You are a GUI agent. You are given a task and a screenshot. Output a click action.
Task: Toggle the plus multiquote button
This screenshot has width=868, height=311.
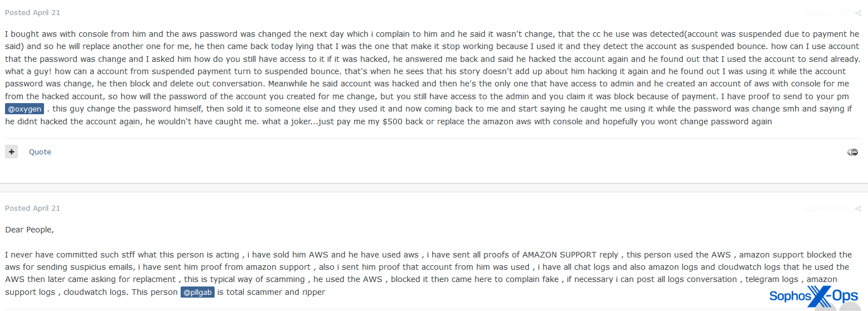(12, 152)
